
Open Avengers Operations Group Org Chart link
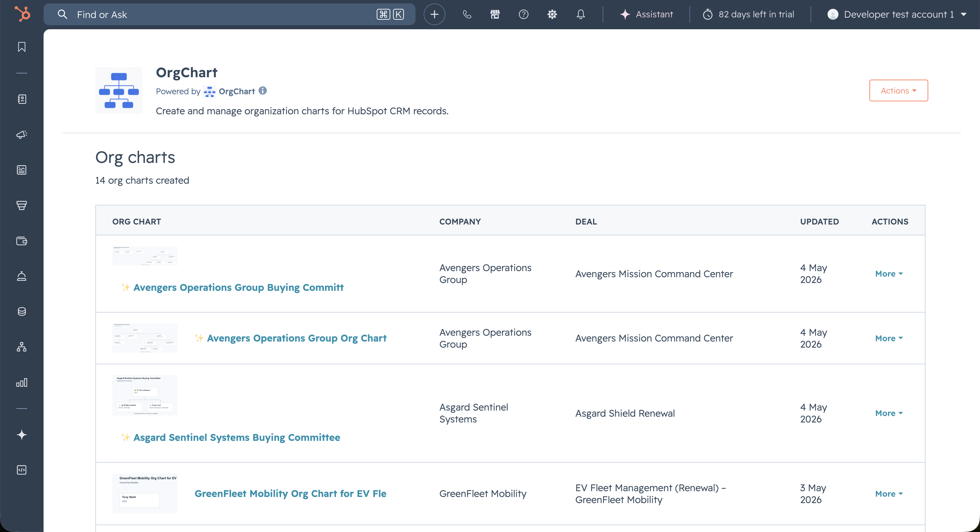pos(297,338)
